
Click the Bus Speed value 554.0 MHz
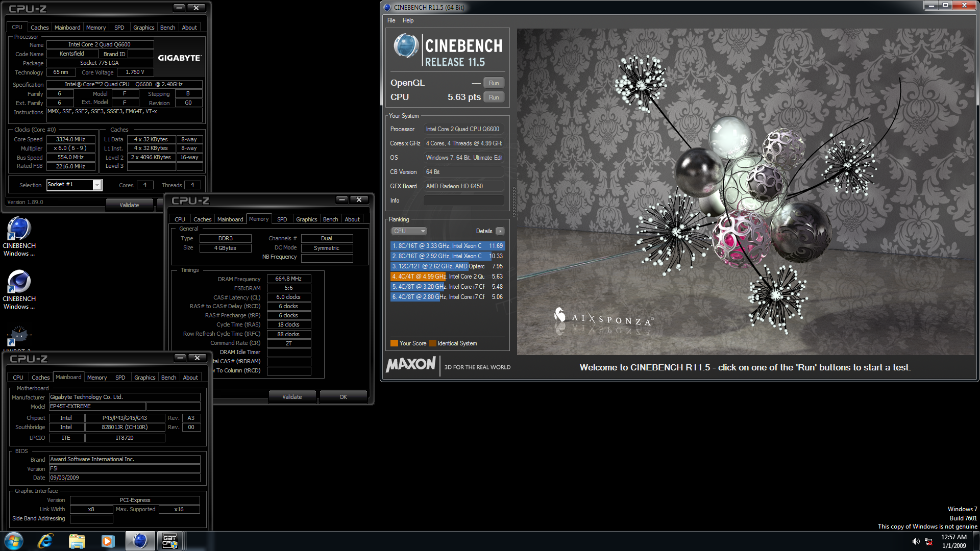pyautogui.click(x=70, y=158)
